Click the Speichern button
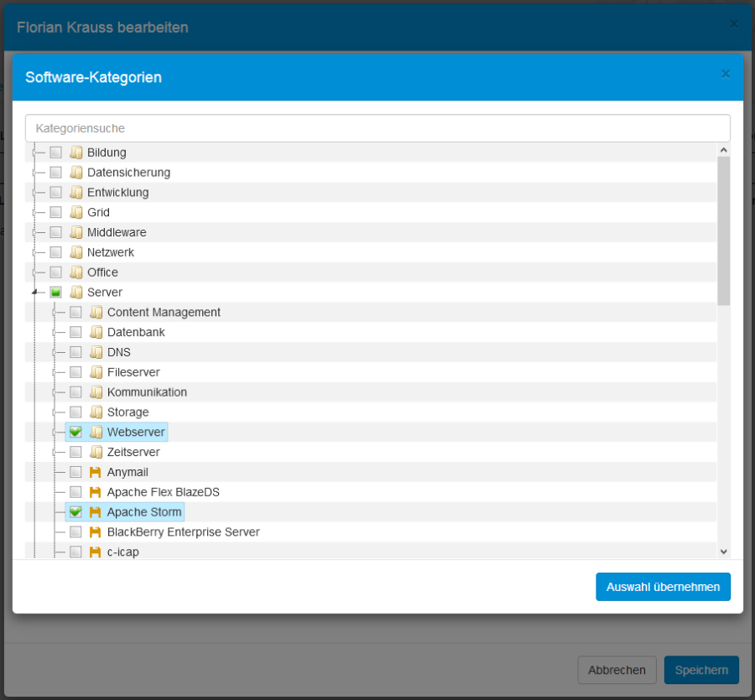The height and width of the screenshot is (700, 755). (700, 670)
